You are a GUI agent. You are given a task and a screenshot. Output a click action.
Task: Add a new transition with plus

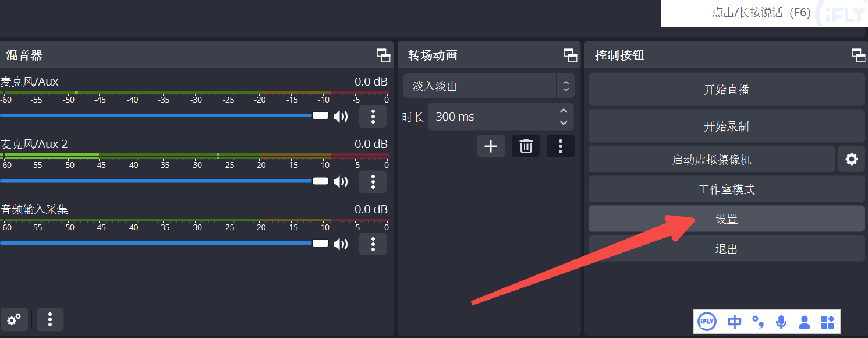(491, 146)
